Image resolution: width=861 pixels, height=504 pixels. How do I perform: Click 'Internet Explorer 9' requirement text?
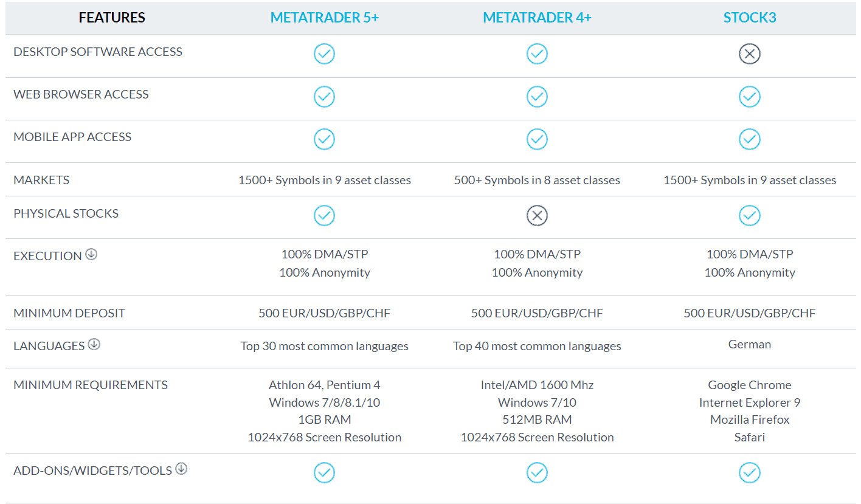(750, 402)
